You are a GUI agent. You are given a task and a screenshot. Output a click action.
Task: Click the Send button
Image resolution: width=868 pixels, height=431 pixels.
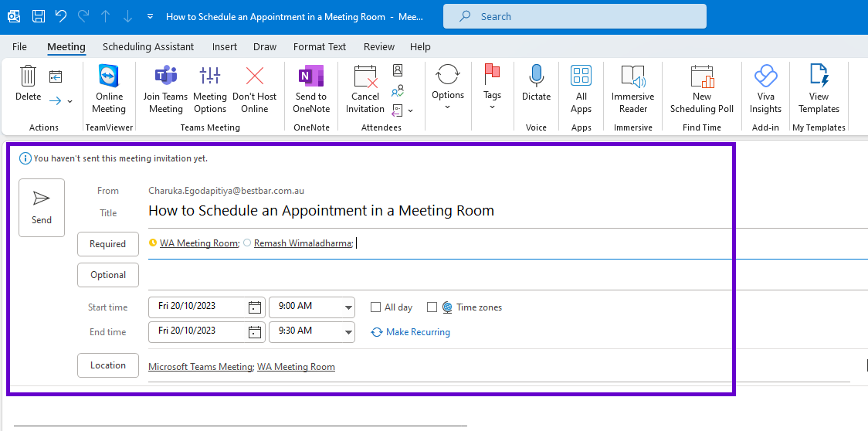tap(42, 208)
